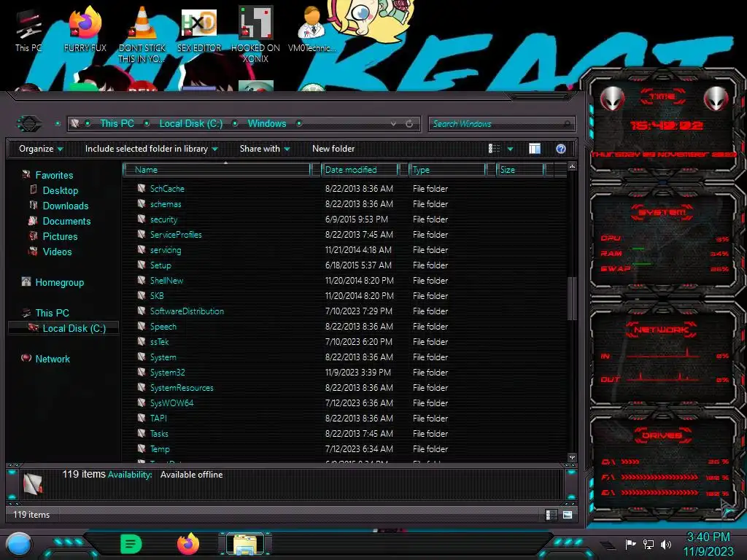Viewport: 747px width, 560px height.
Task: Select Favorites in the navigation pane
Action: (54, 175)
